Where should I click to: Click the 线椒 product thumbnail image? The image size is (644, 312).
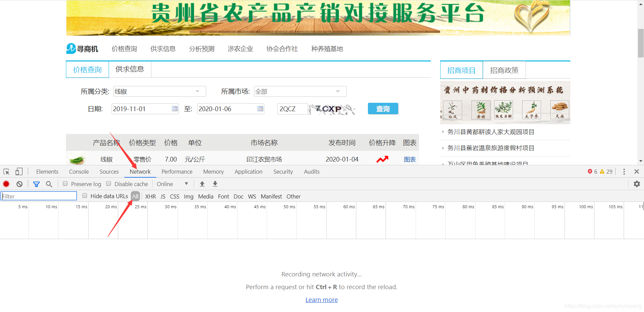tap(77, 159)
